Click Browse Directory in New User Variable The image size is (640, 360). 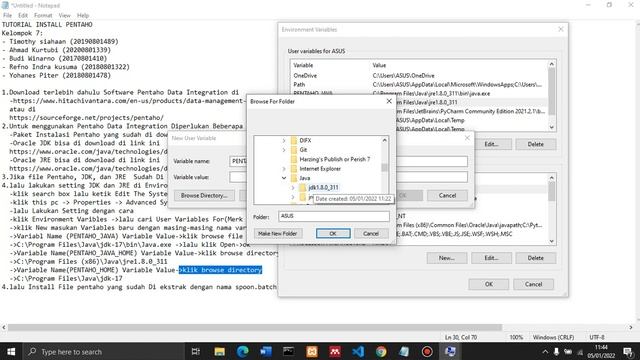[204, 196]
